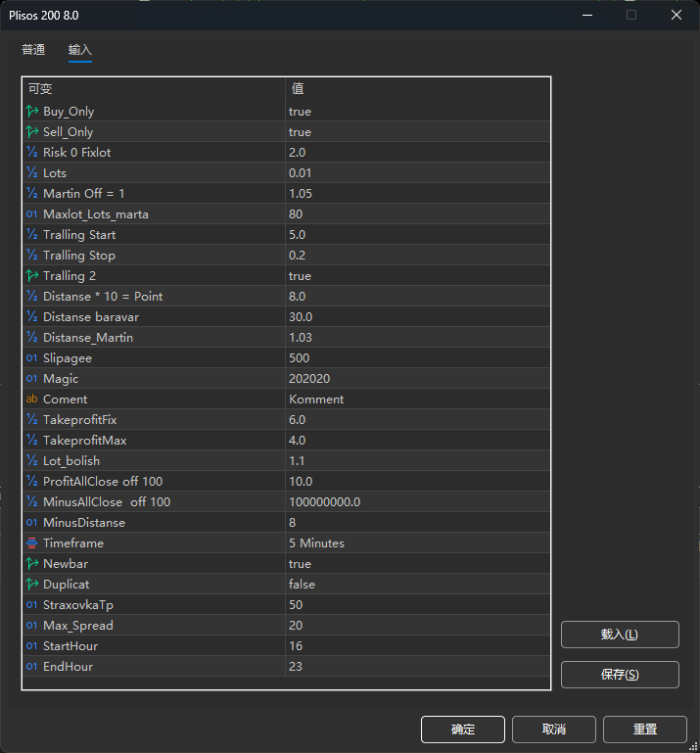Image resolution: width=700 pixels, height=753 pixels.
Task: Click the integer icon beside Max_Spread
Action: click(32, 626)
